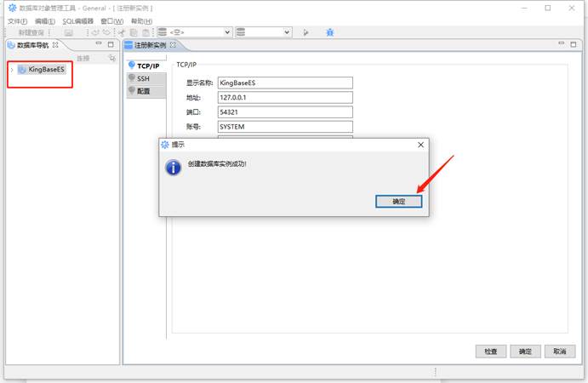Viewport: 588px width, 383px height.
Task: Switch to the TCP/IP side tab
Action: coord(146,66)
